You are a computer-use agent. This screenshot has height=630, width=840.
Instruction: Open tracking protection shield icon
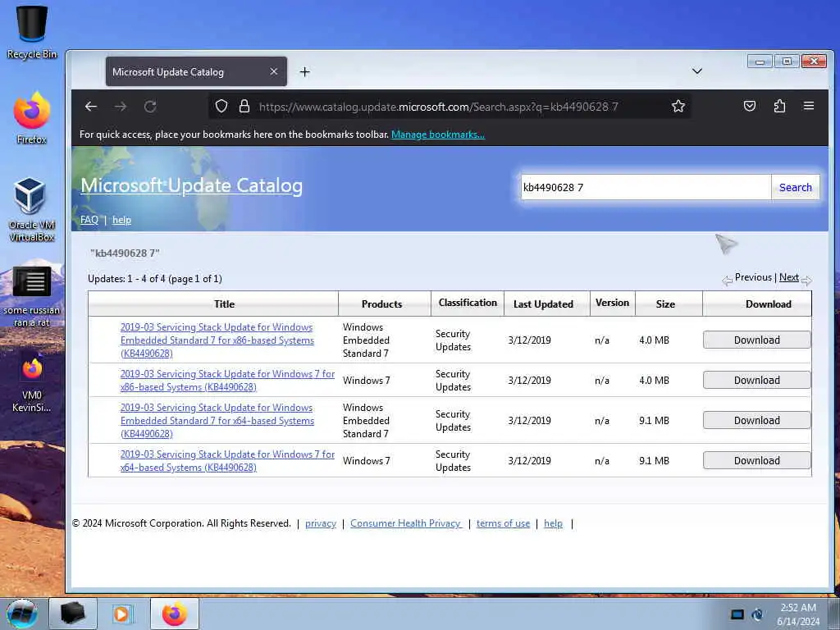pyautogui.click(x=221, y=106)
